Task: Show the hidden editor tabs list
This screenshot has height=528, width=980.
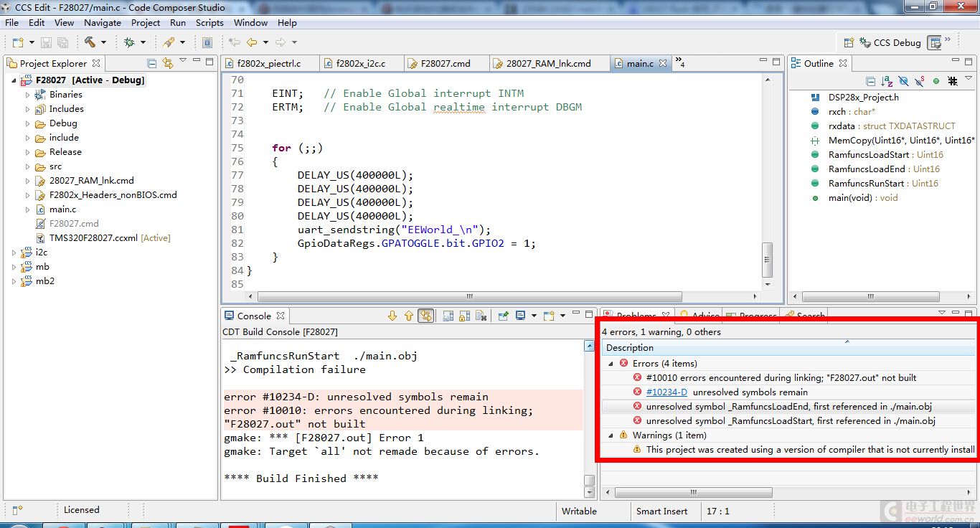Action: tap(680, 63)
